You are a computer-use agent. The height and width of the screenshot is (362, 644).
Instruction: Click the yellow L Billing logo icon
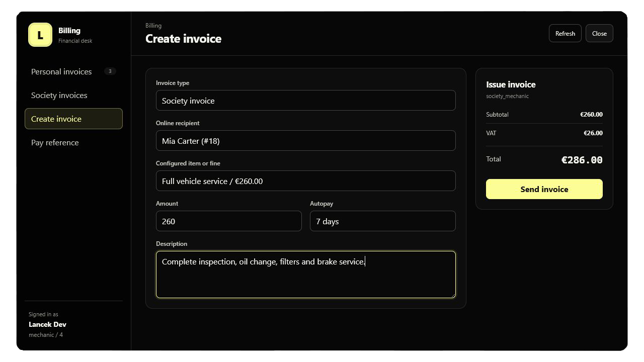pyautogui.click(x=40, y=35)
